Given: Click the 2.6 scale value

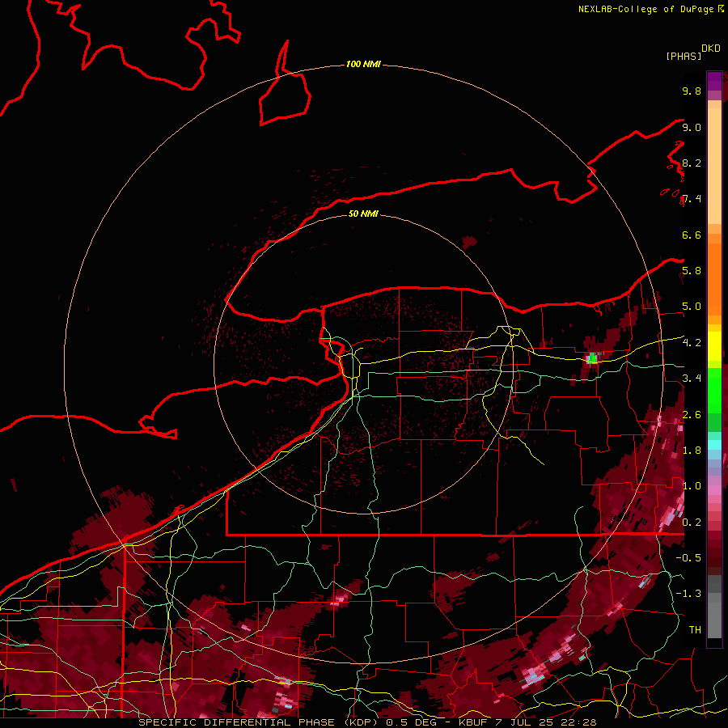Looking at the screenshot, I should pyautogui.click(x=692, y=415).
